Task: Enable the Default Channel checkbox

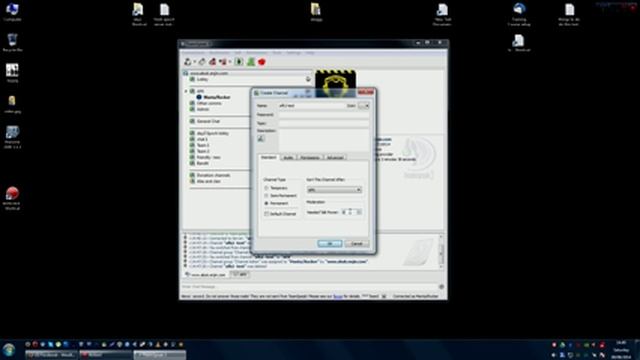Action: pos(267,214)
